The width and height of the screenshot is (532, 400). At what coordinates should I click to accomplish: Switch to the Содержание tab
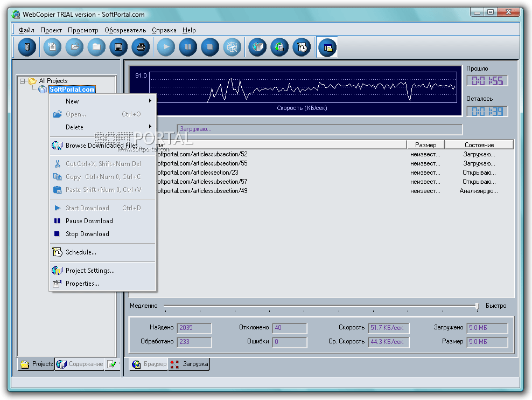[80, 364]
